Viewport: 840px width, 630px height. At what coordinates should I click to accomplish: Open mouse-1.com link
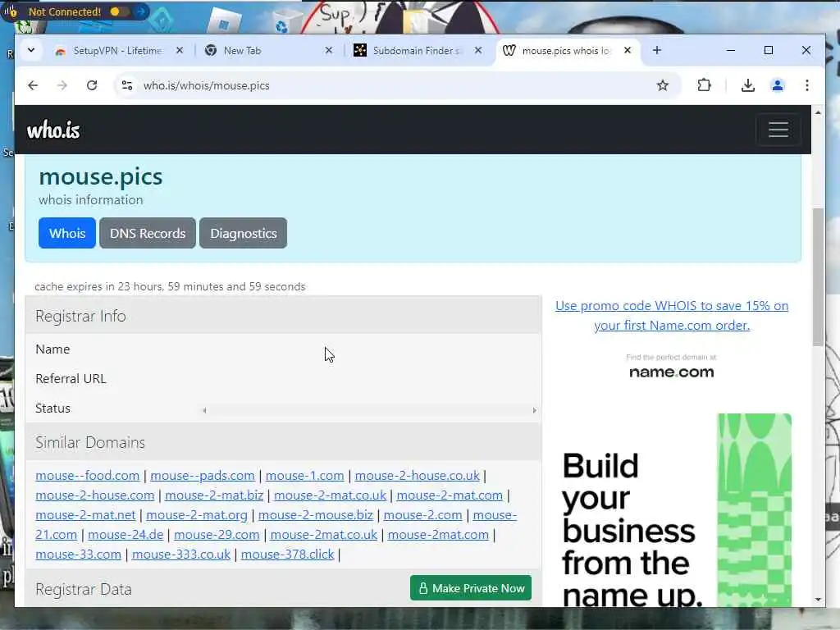305,476
